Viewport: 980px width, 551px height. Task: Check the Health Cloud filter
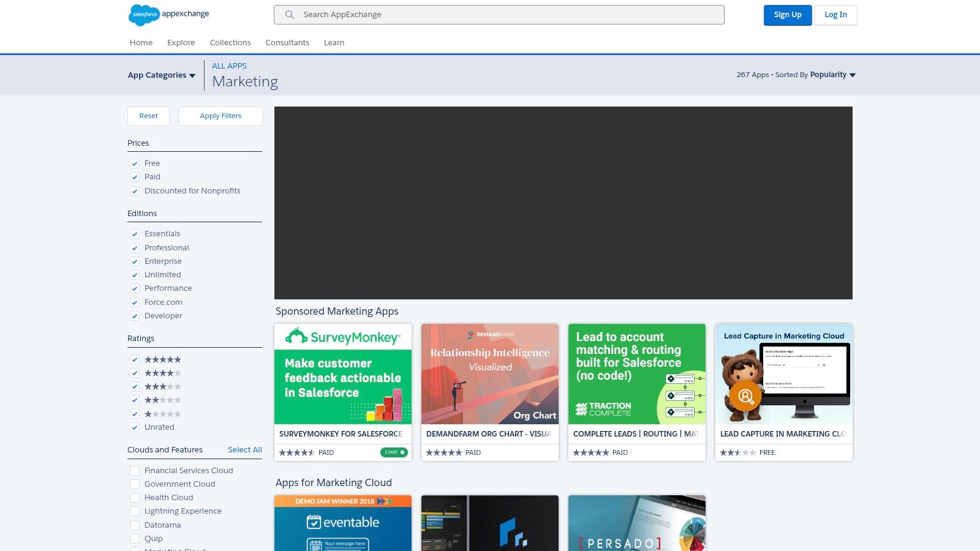point(135,498)
